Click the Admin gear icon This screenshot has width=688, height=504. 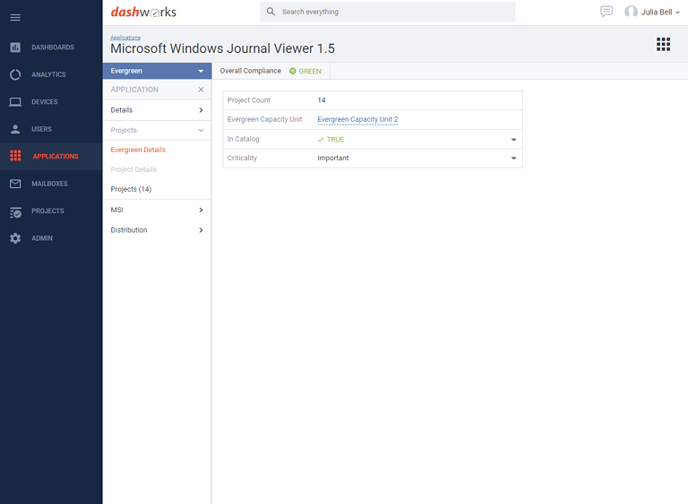tap(15, 238)
